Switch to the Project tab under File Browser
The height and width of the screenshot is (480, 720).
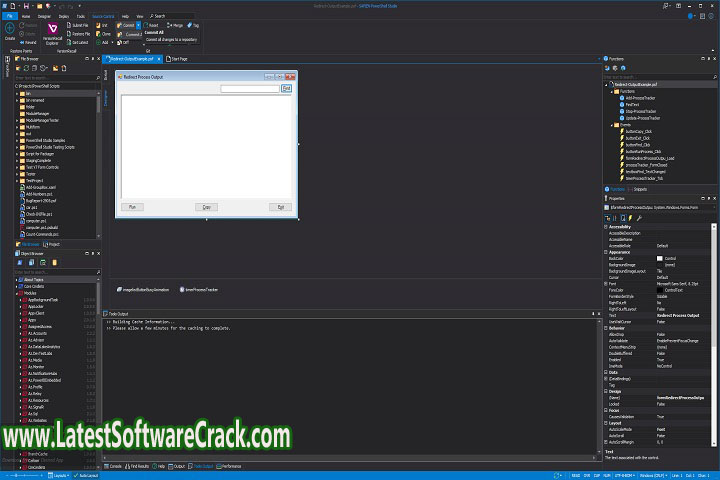tap(52, 244)
